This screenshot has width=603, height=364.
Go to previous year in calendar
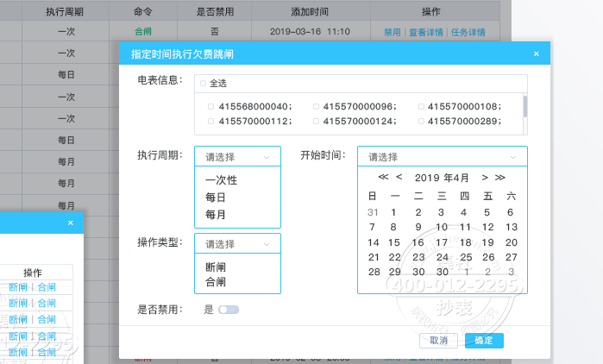pos(383,178)
